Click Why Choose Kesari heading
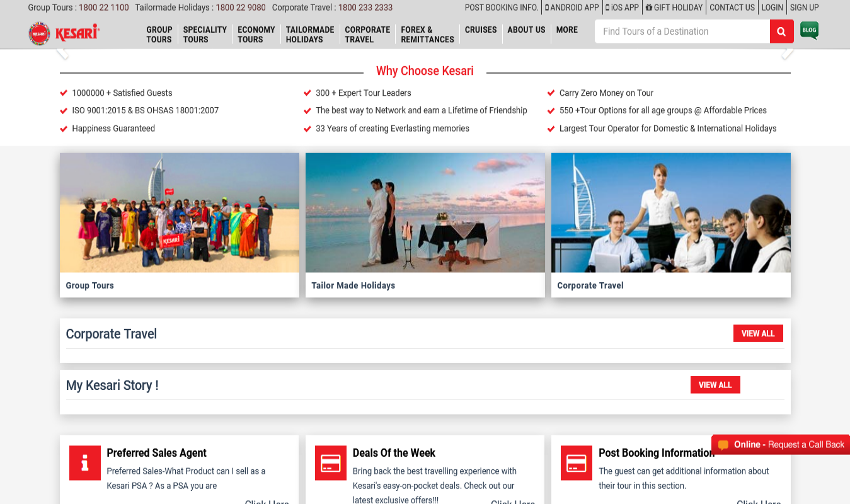Image resolution: width=850 pixels, height=504 pixels. click(425, 71)
